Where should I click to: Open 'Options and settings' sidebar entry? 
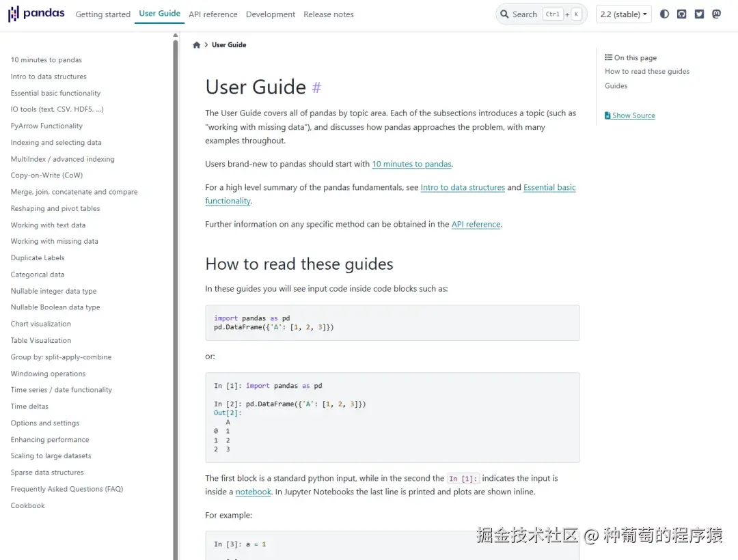(x=44, y=423)
